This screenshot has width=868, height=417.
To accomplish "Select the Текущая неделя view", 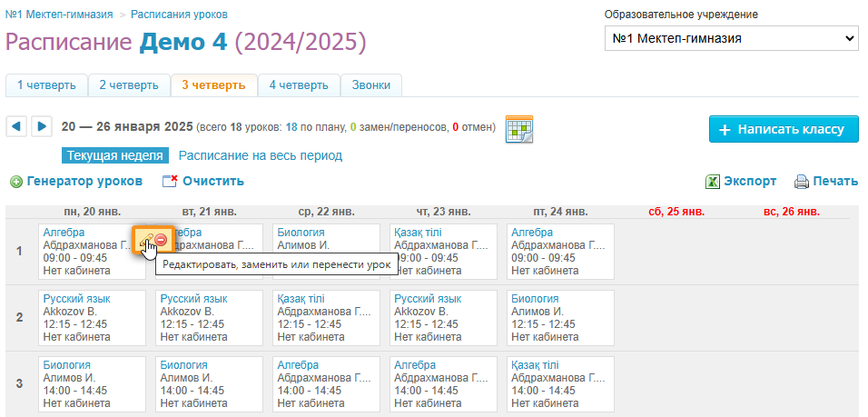I will pos(115,155).
